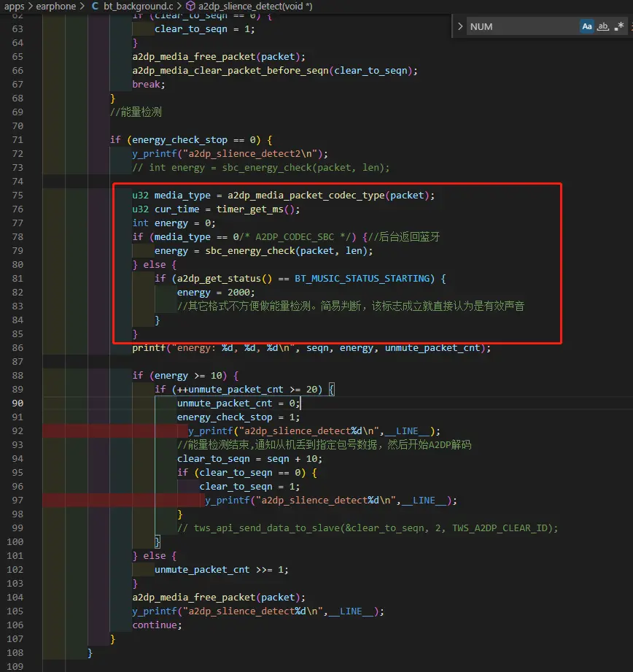This screenshot has width=633, height=672.
Task: Click commented "tws_api_send_data_to_slave" line
Action: coord(368,528)
